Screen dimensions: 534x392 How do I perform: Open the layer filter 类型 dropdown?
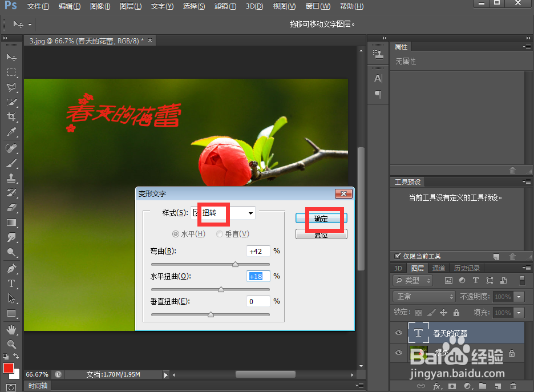click(x=412, y=280)
